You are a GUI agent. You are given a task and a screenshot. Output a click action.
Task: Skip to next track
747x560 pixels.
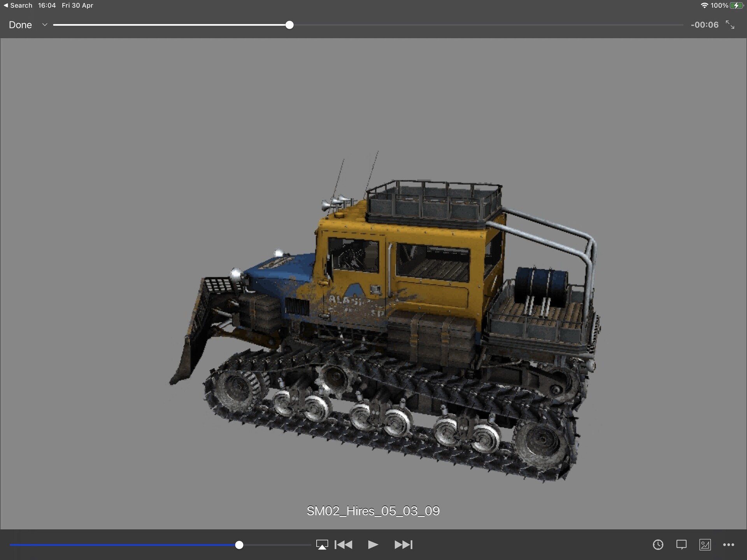(x=403, y=545)
